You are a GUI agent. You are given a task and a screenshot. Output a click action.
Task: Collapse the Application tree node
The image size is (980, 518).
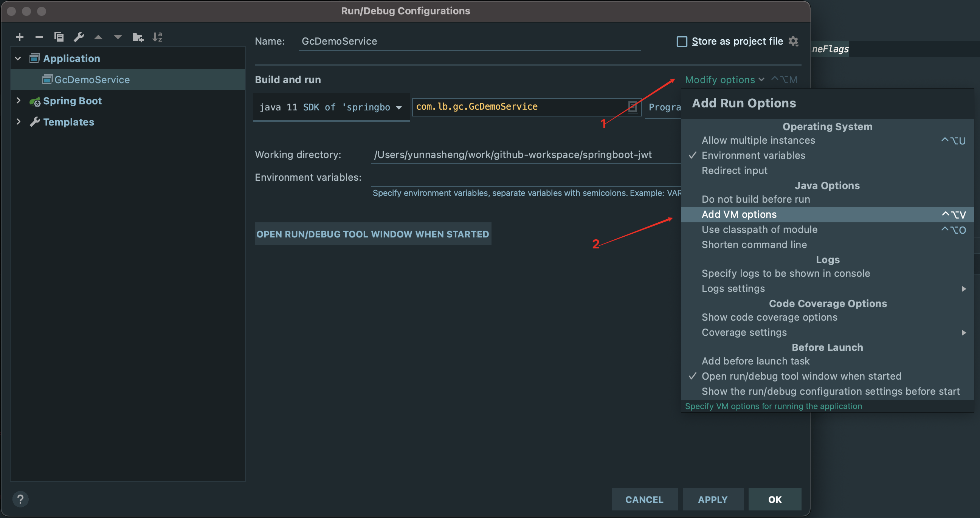tap(18, 58)
